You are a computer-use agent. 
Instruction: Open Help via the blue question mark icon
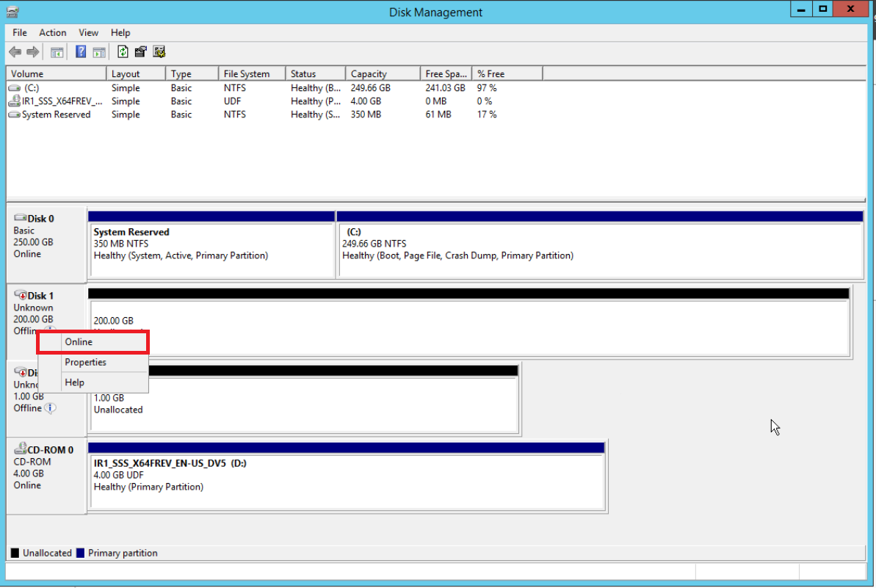(x=81, y=52)
